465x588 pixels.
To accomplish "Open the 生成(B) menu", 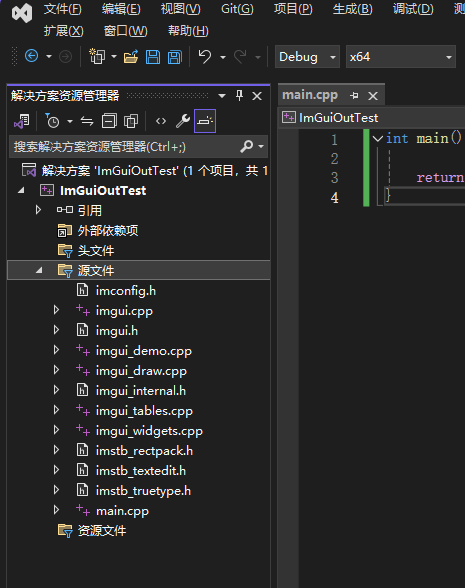I will coord(353,9).
